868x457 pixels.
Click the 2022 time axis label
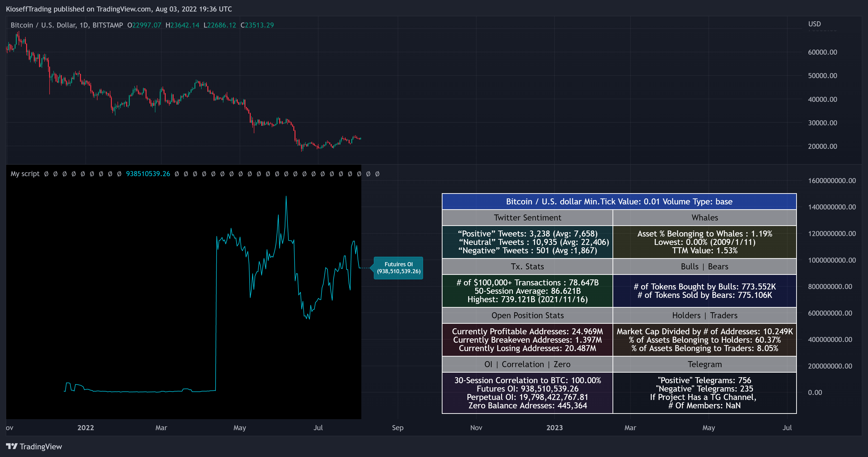pos(85,428)
